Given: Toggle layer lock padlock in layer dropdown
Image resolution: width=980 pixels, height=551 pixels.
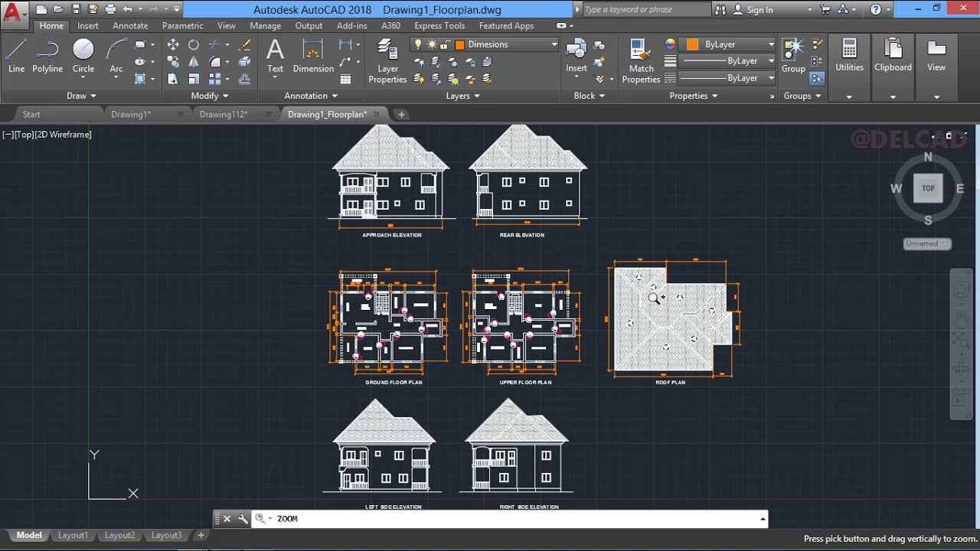Looking at the screenshot, I should (446, 44).
